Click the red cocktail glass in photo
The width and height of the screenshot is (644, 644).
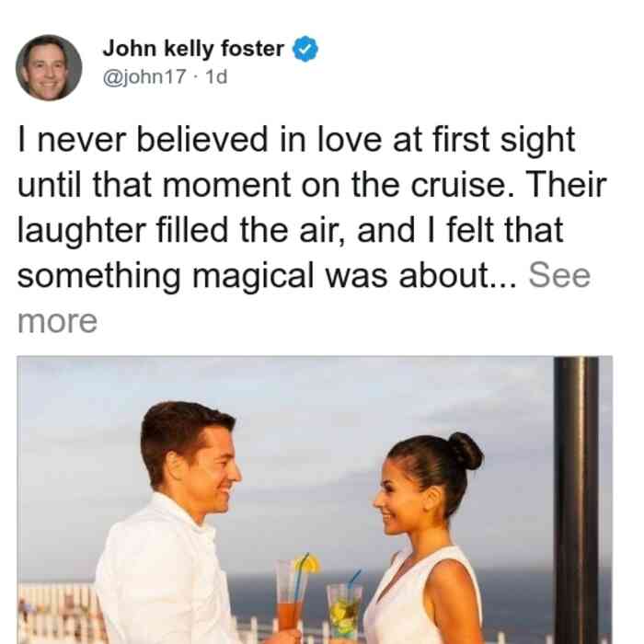290,600
